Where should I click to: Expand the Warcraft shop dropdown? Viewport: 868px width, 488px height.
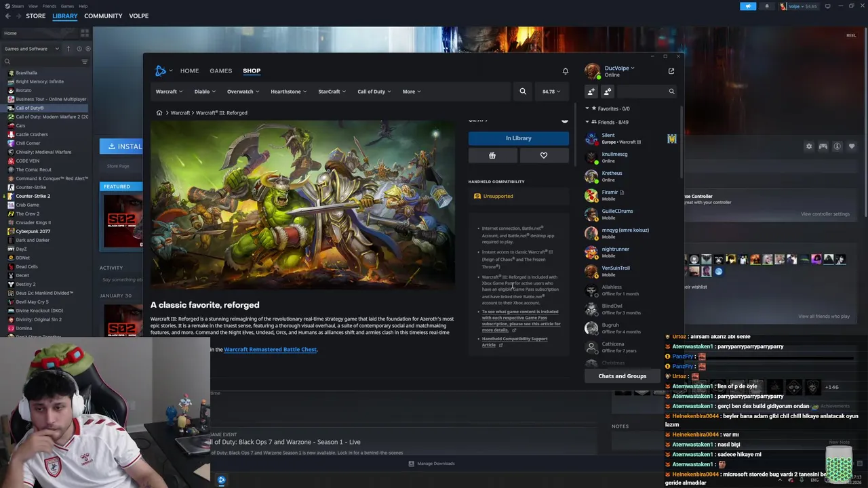[x=169, y=91]
